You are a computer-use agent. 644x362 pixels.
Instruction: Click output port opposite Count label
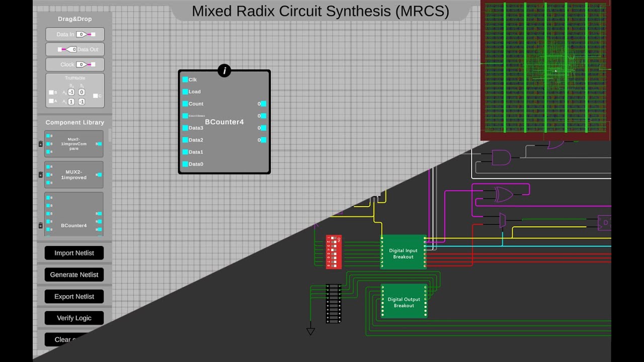263,104
